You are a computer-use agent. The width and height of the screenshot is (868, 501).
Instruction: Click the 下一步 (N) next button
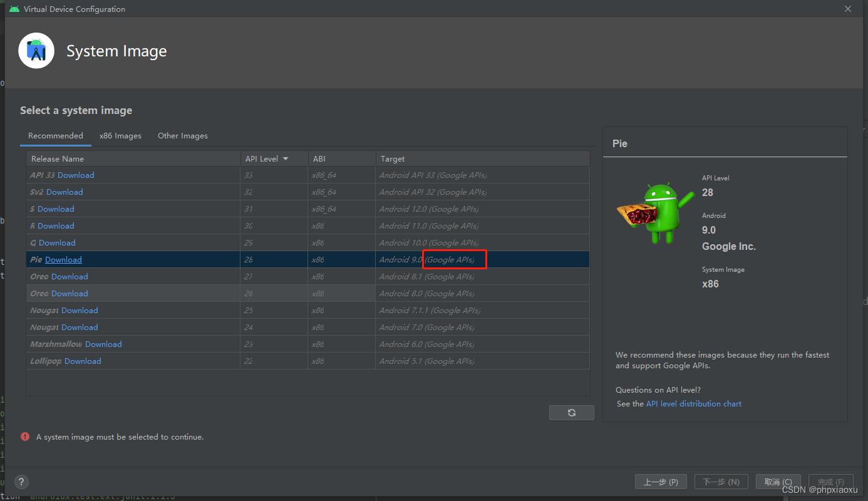coord(721,482)
